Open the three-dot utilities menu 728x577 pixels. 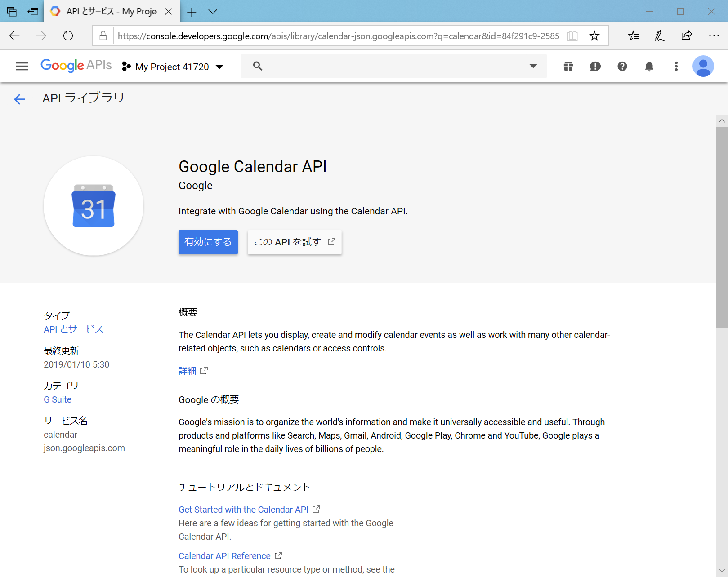click(x=676, y=67)
